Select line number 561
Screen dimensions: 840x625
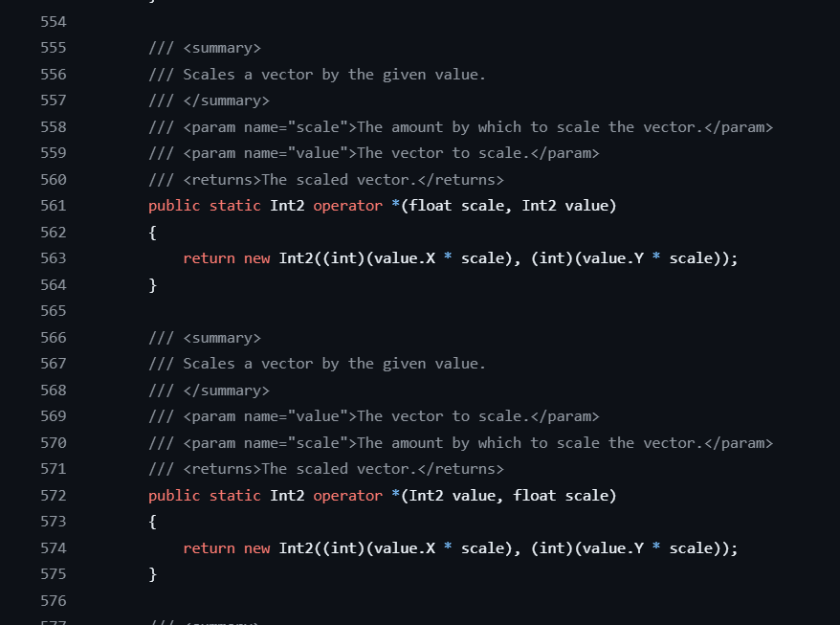pos(54,206)
